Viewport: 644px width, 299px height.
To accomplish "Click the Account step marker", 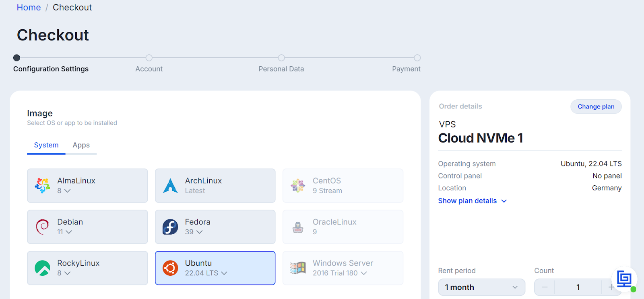I will click(x=149, y=58).
